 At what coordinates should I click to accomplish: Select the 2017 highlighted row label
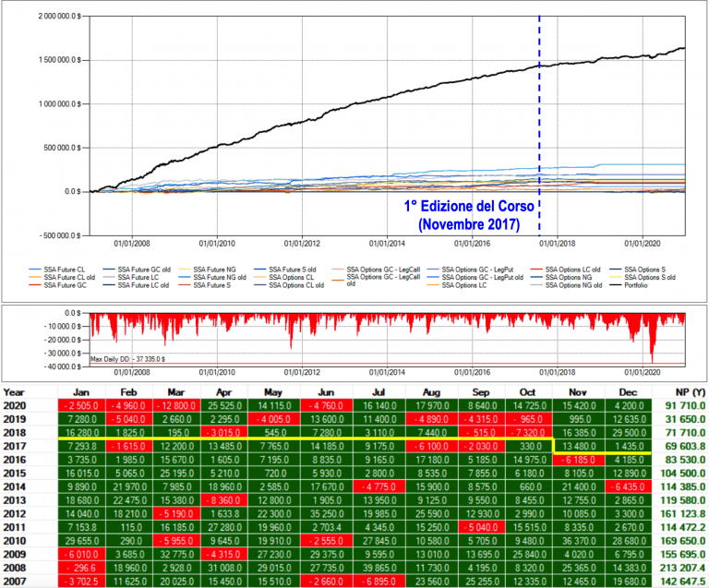[17, 446]
